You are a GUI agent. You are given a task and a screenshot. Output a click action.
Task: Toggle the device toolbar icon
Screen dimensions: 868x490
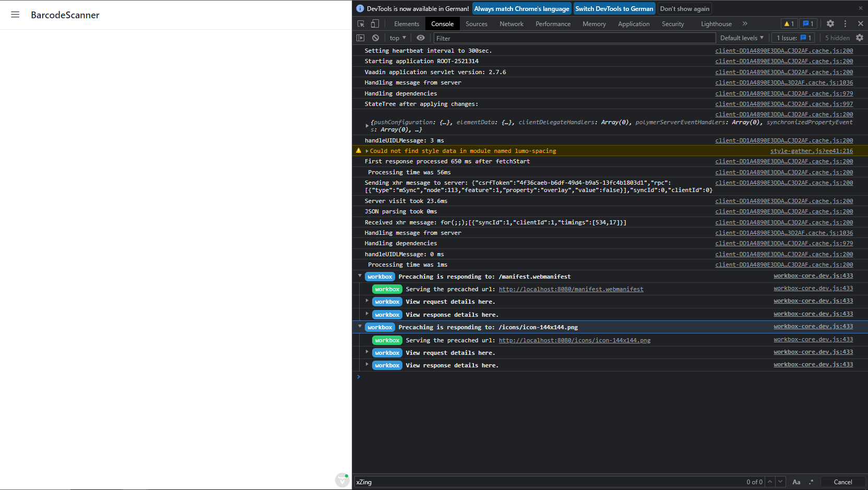click(x=375, y=24)
